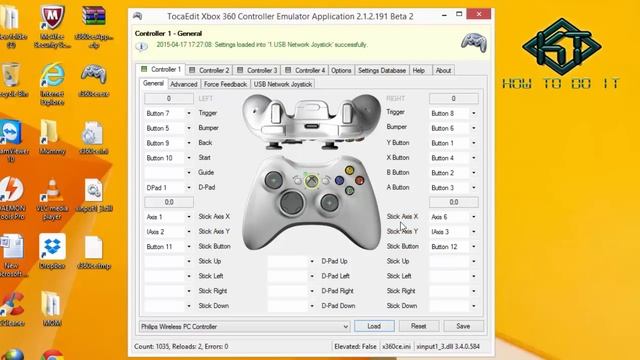Expand left Bumper dropdown showing Button 5
Screen dimensions: 640x360
189,128
